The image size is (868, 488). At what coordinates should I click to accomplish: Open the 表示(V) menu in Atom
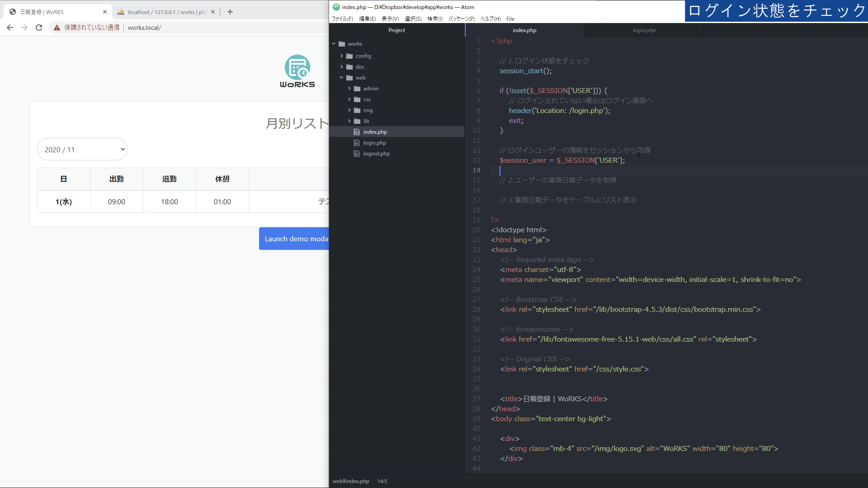point(390,19)
